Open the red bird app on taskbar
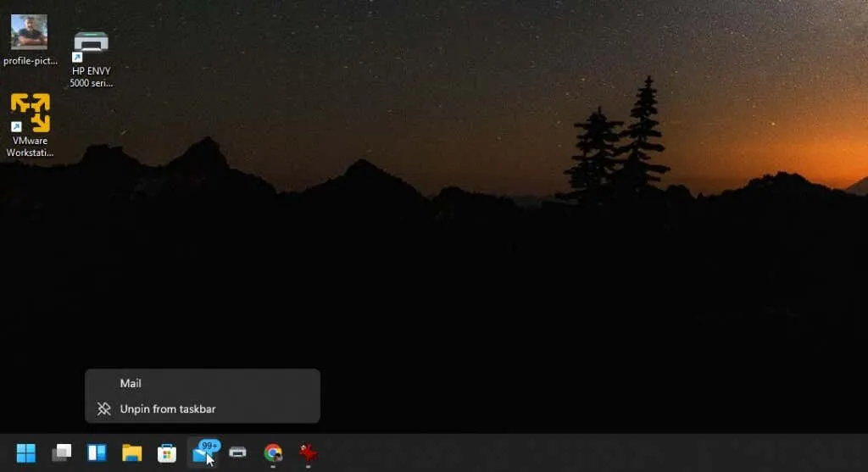Image resolution: width=868 pixels, height=472 pixels. pyautogui.click(x=308, y=453)
